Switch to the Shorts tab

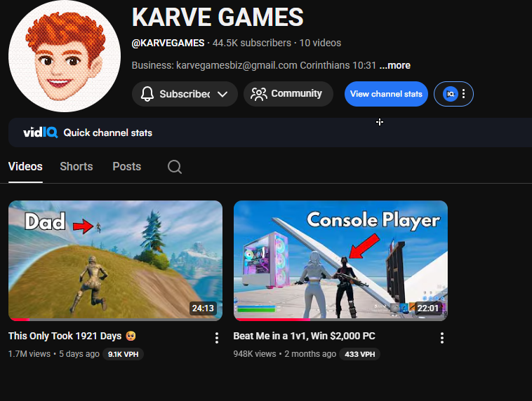click(77, 166)
